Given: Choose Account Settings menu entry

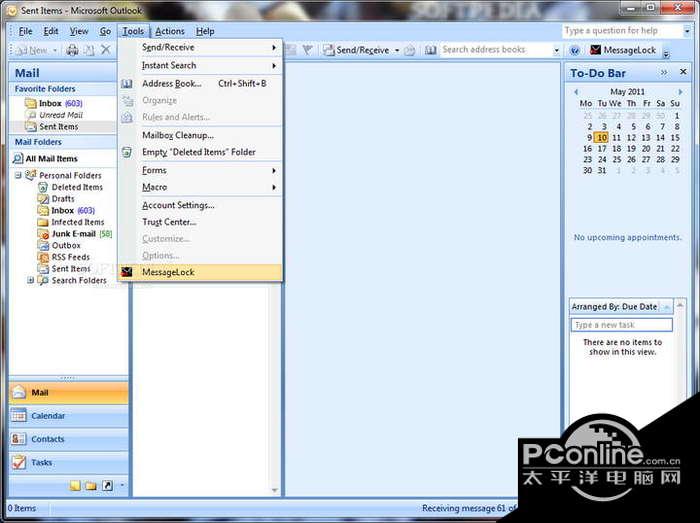Looking at the screenshot, I should [x=200, y=205].
